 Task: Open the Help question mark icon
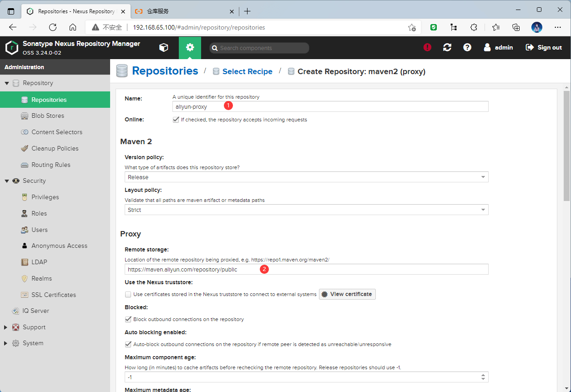tap(467, 47)
